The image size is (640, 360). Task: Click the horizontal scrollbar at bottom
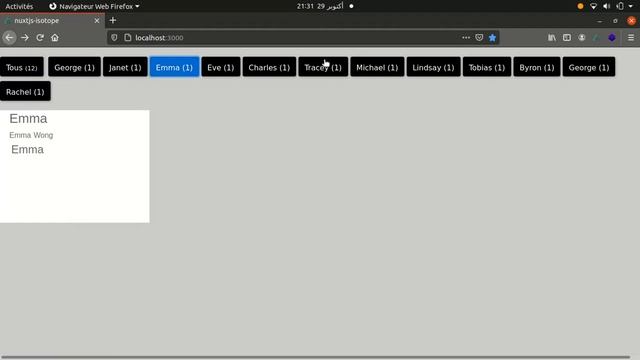316,357
